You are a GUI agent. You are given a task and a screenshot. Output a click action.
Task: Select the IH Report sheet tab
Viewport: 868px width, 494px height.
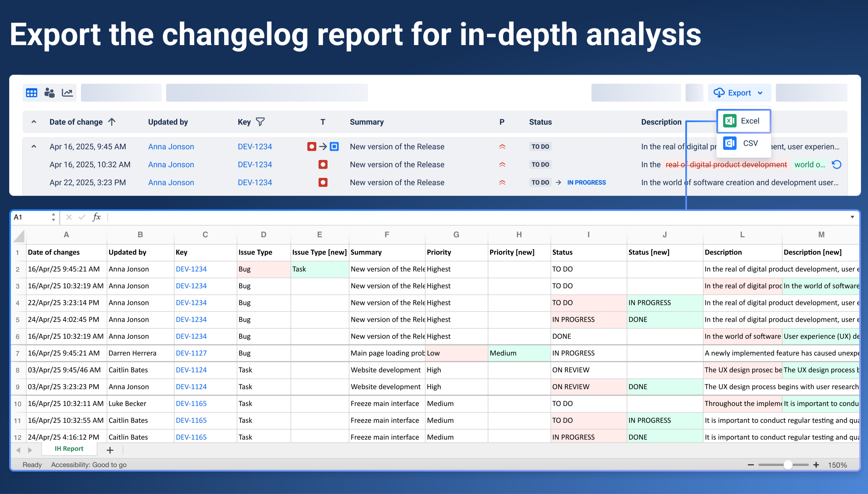[69, 449]
